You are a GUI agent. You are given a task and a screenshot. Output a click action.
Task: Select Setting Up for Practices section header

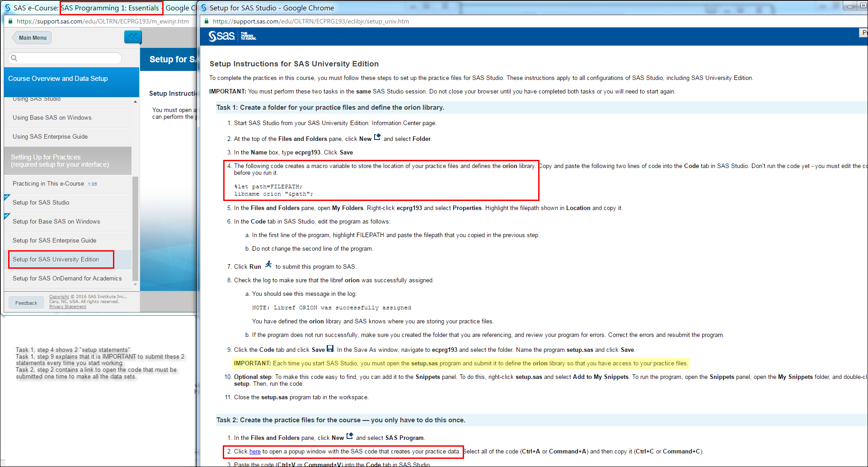point(68,161)
